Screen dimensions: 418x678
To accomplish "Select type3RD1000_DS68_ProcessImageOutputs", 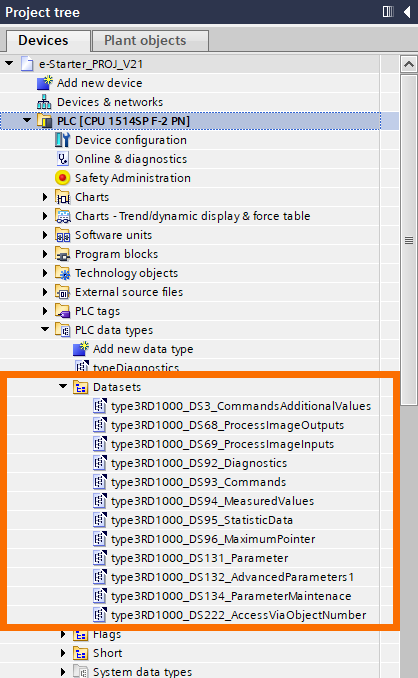I will click(x=227, y=425).
